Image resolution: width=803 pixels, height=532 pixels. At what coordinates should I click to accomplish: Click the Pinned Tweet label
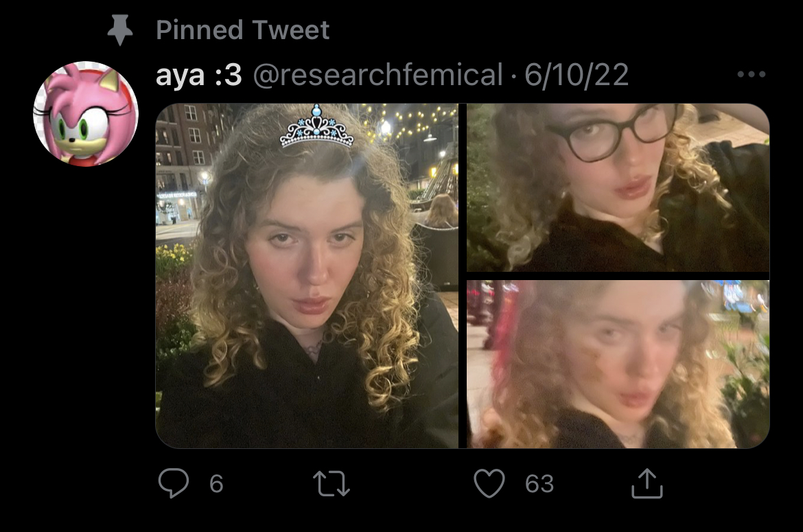click(242, 30)
